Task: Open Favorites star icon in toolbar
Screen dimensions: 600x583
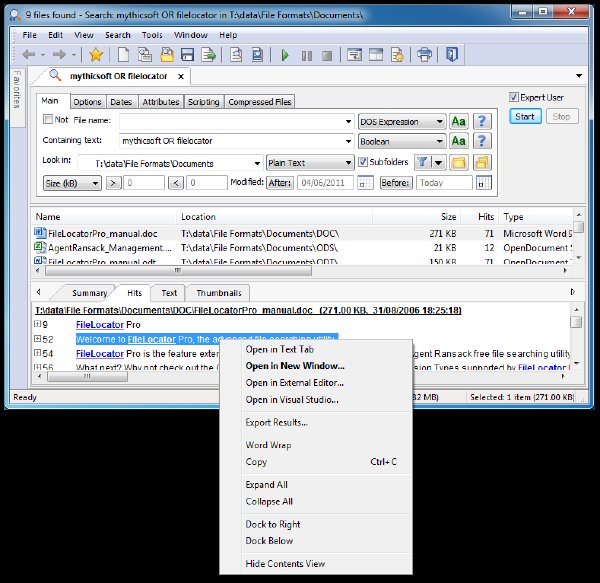Action: (x=96, y=55)
